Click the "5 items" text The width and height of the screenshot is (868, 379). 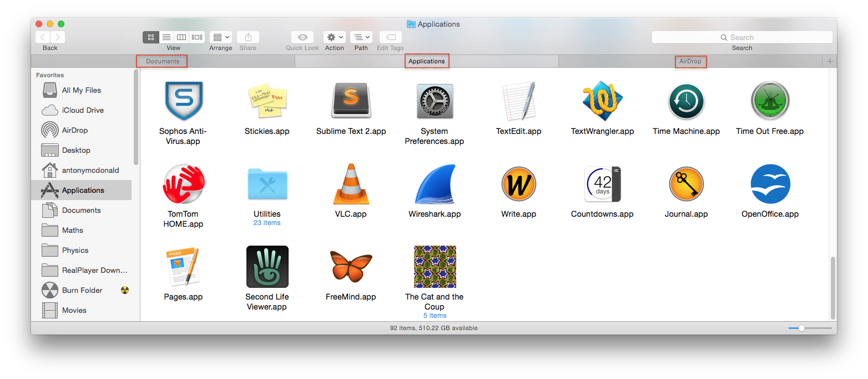tap(435, 316)
